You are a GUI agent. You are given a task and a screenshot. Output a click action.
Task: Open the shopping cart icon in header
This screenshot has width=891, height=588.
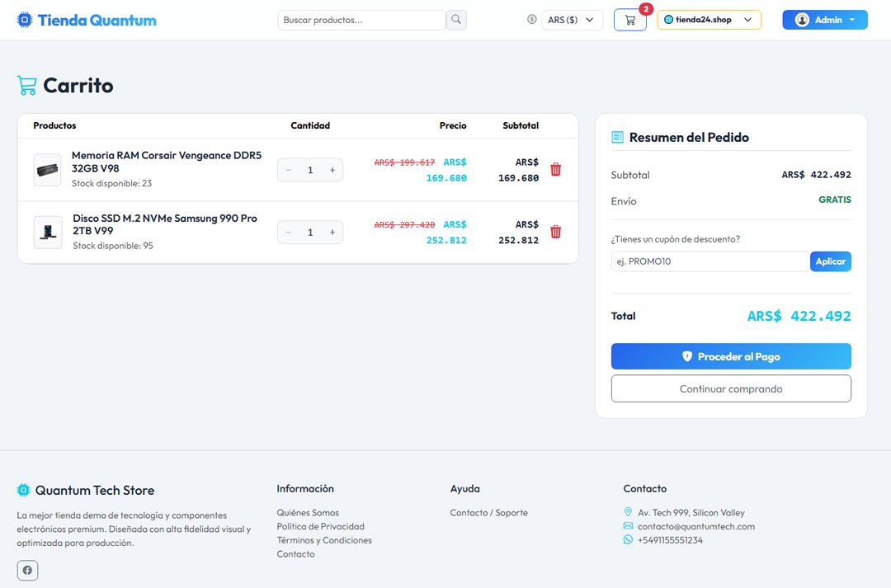pos(630,20)
